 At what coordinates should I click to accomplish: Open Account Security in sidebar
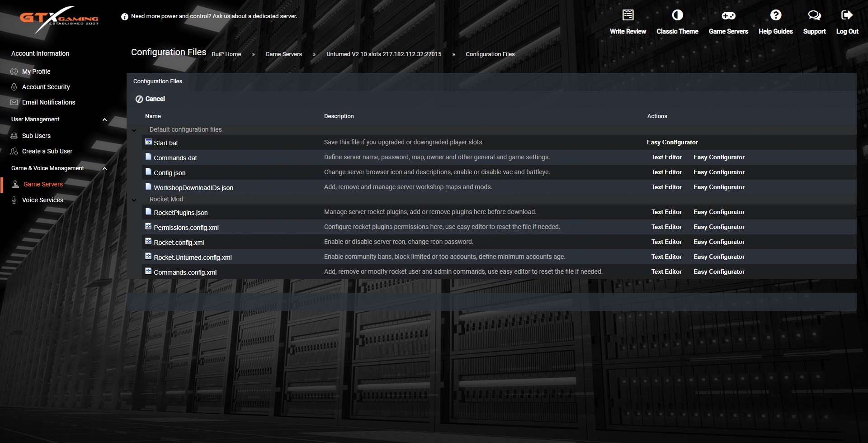pyautogui.click(x=46, y=87)
